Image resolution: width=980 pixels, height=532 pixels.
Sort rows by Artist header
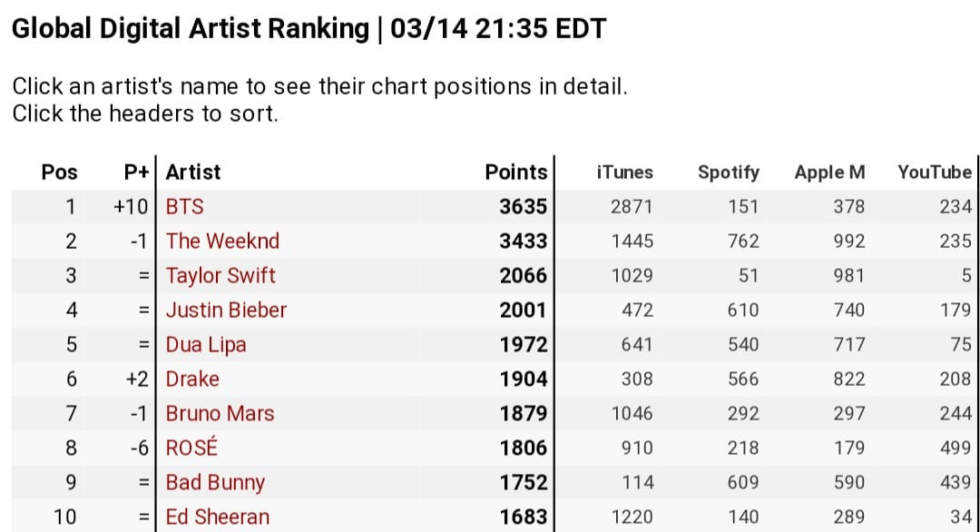pos(193,172)
